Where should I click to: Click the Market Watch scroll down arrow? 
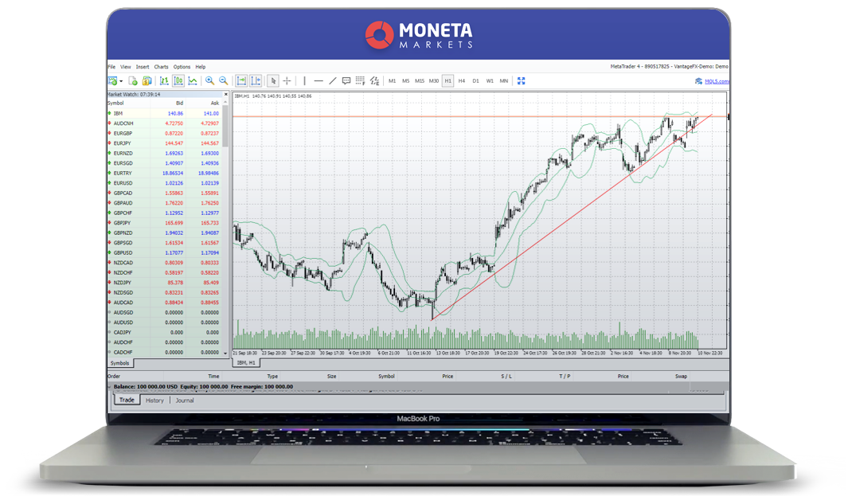[x=225, y=353]
